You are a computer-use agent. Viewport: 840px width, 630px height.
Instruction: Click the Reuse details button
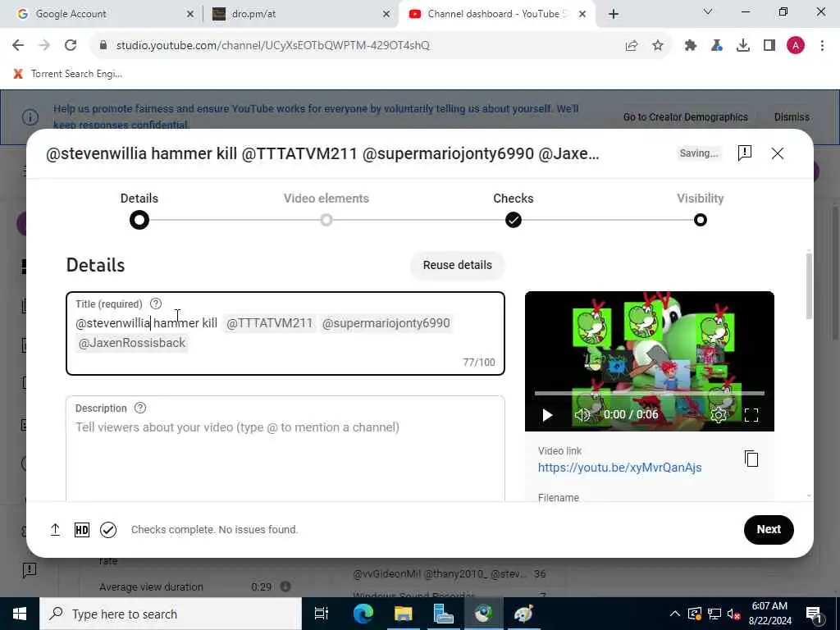pos(458,265)
